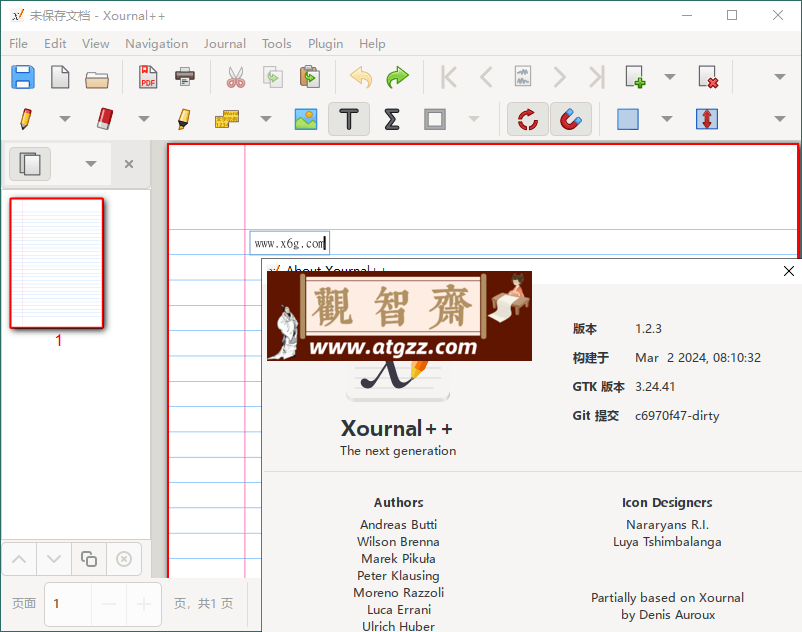
Task: Select the Eraser tool
Action: [x=105, y=119]
